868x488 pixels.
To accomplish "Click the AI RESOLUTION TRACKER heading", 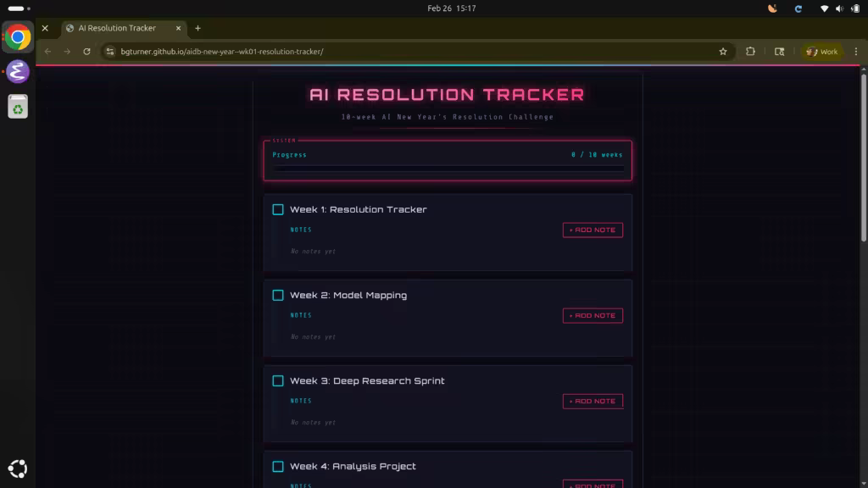I will (447, 95).
